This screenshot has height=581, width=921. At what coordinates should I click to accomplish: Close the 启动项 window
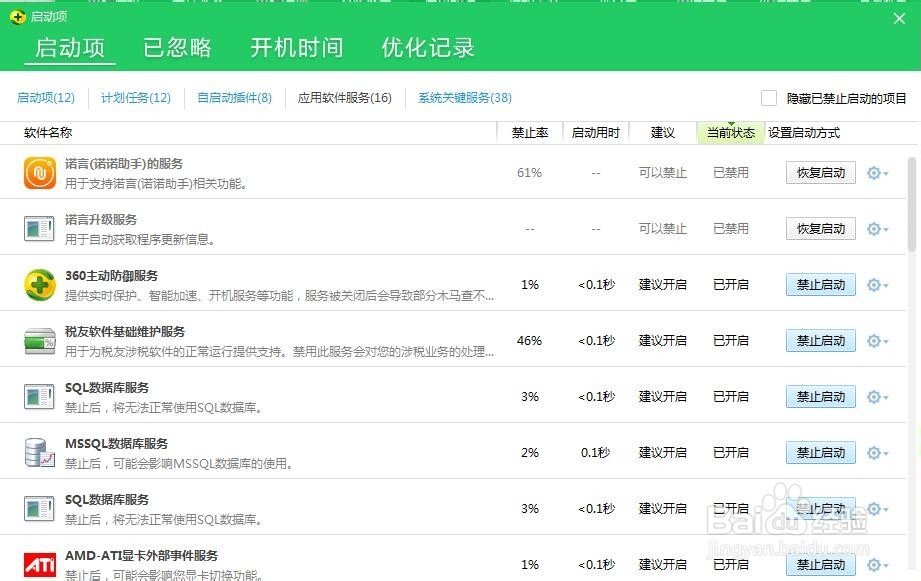point(899,19)
